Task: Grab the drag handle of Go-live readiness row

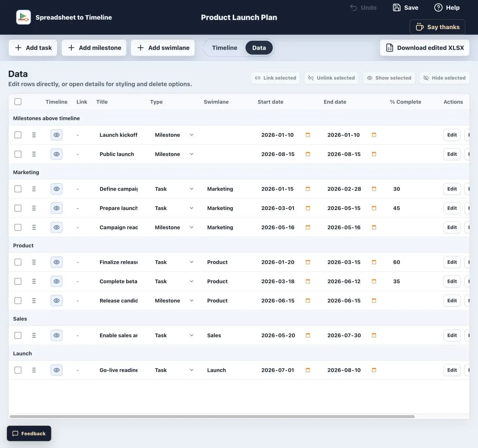Action: [x=34, y=370]
